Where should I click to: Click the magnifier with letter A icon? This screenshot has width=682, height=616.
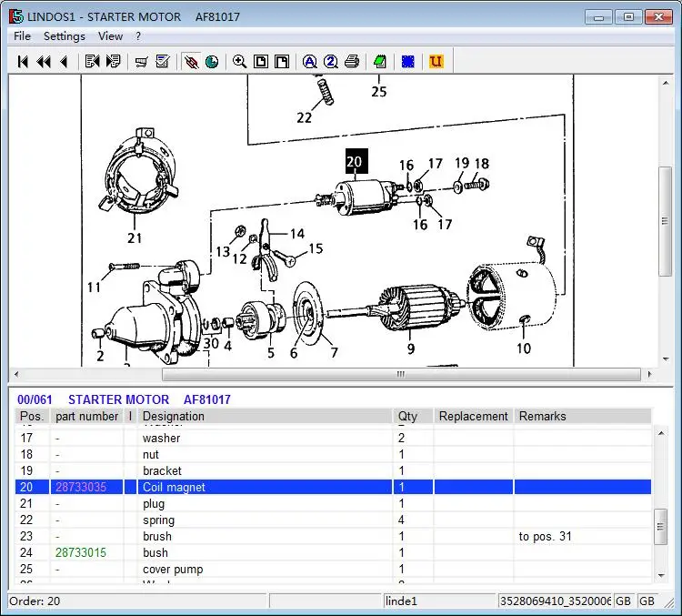point(310,61)
